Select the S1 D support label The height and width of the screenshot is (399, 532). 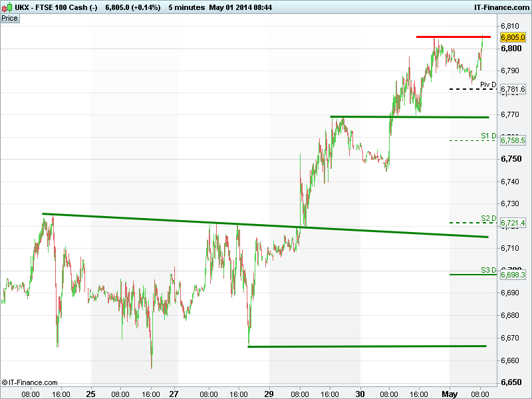tap(489, 136)
